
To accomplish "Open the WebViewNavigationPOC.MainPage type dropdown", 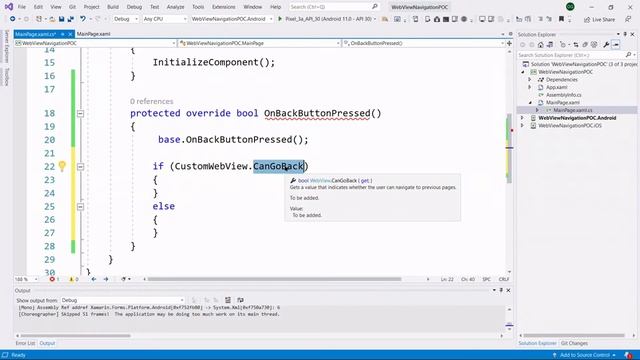I will coord(260,43).
